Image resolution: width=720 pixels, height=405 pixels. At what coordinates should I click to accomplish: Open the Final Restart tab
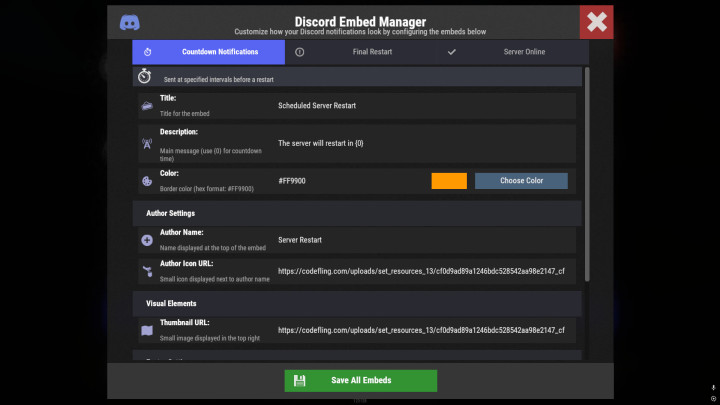360,52
